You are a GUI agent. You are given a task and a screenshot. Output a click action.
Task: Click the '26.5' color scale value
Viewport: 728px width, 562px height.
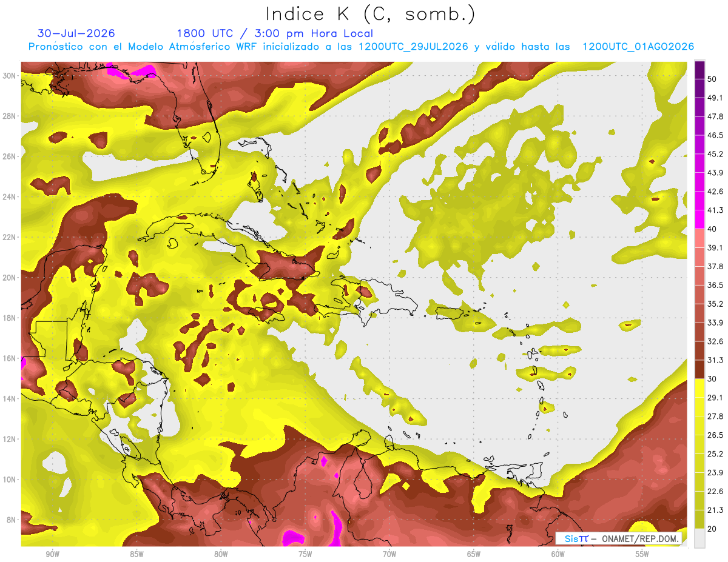click(x=715, y=435)
